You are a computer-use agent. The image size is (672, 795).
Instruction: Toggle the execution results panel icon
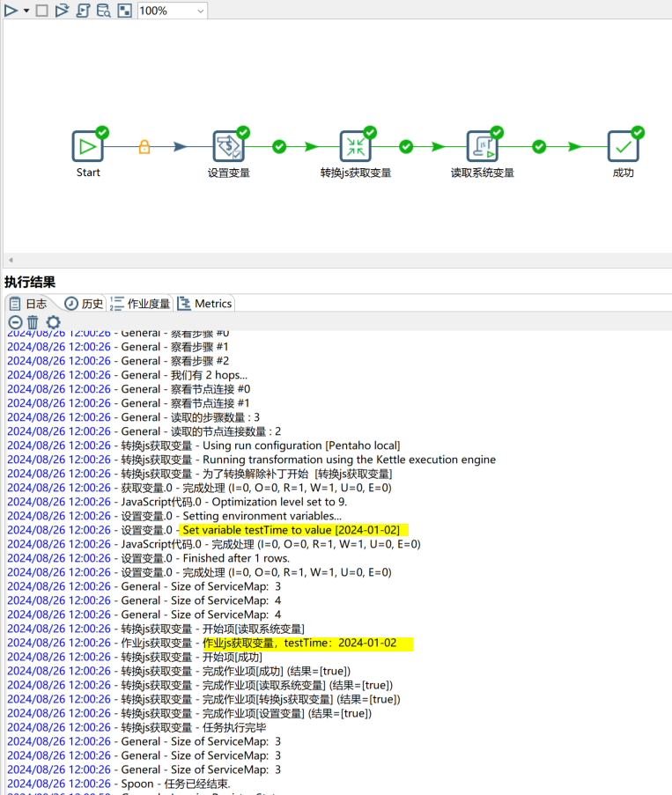coord(125,11)
